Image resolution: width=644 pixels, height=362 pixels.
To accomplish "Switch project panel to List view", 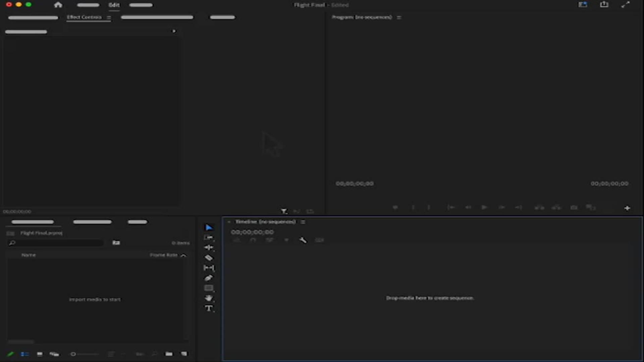I will point(25,354).
